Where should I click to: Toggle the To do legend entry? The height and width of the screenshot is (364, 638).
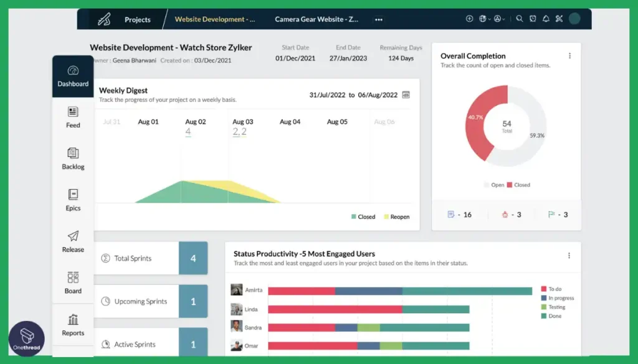click(x=551, y=289)
